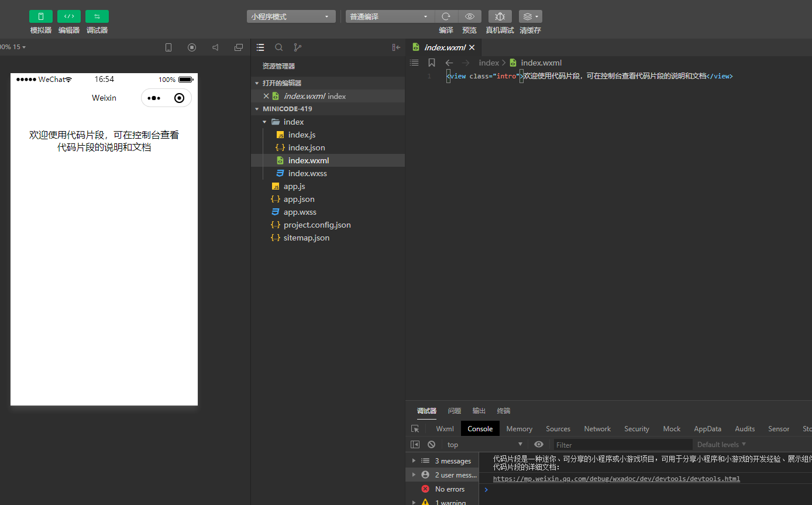This screenshot has width=812, height=505.
Task: Open the Default levels dropdown
Action: [x=721, y=445]
